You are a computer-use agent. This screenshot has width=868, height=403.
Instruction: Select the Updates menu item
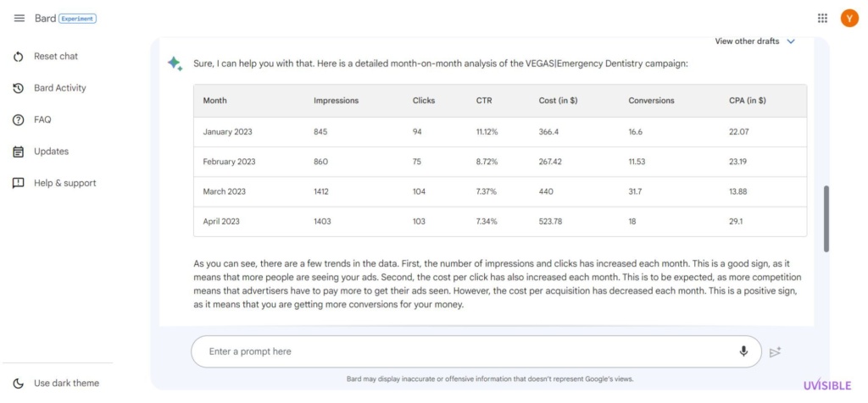click(51, 152)
